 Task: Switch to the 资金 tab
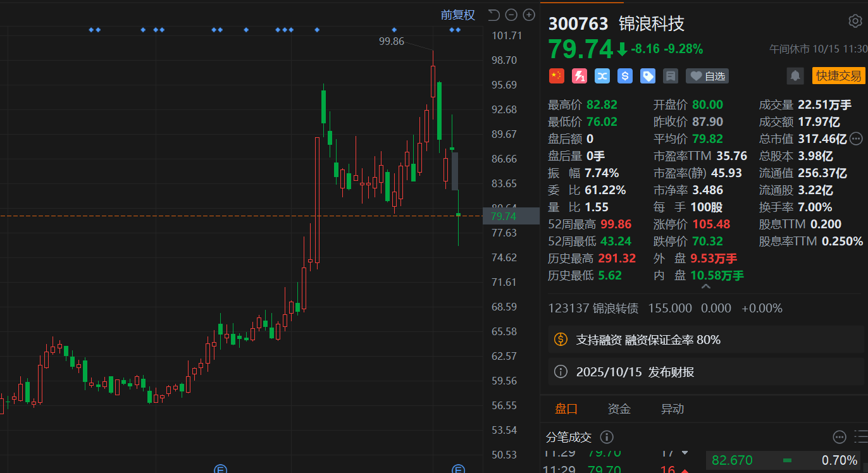[x=619, y=409]
